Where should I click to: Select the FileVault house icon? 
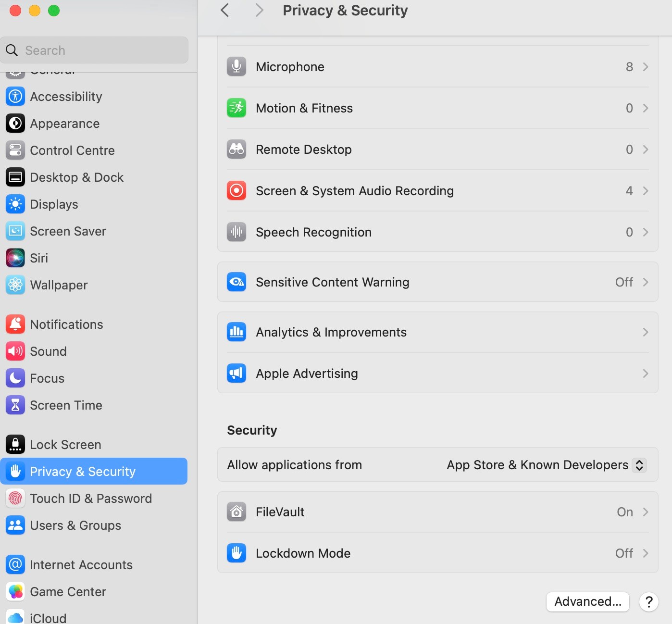pos(236,512)
